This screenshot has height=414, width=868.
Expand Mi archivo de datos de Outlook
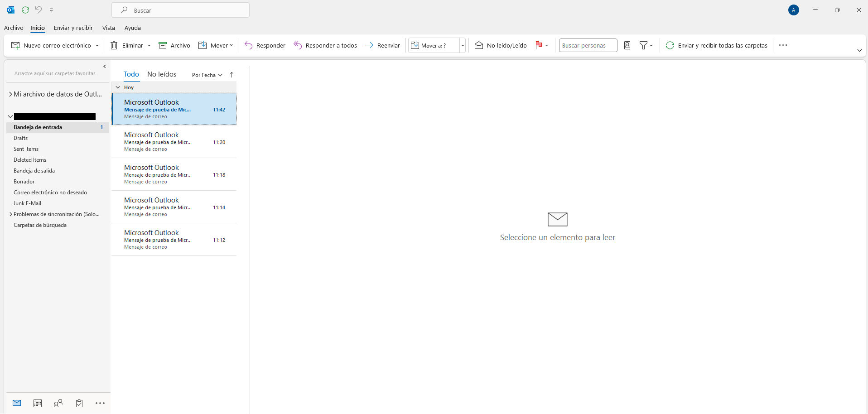pos(10,94)
